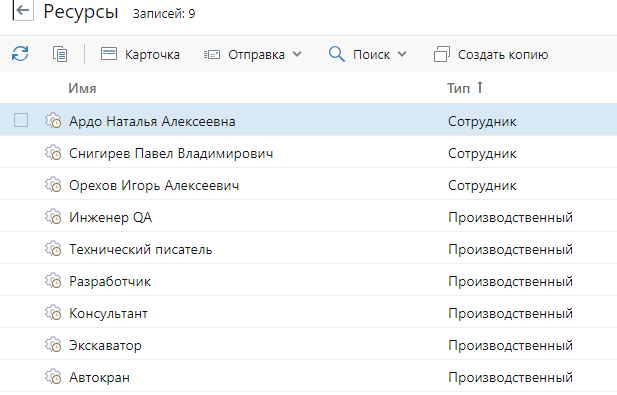Select the Консультант row

[308, 313]
